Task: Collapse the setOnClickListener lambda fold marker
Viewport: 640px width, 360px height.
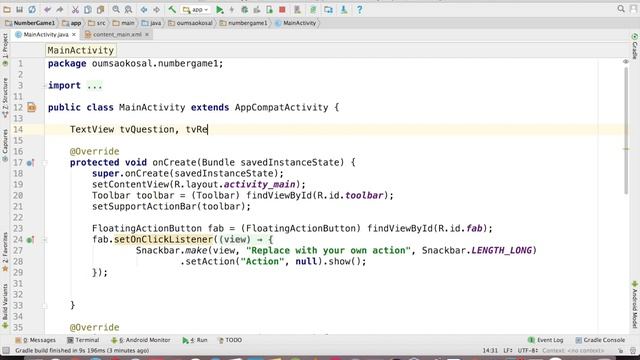Action: 44,240
